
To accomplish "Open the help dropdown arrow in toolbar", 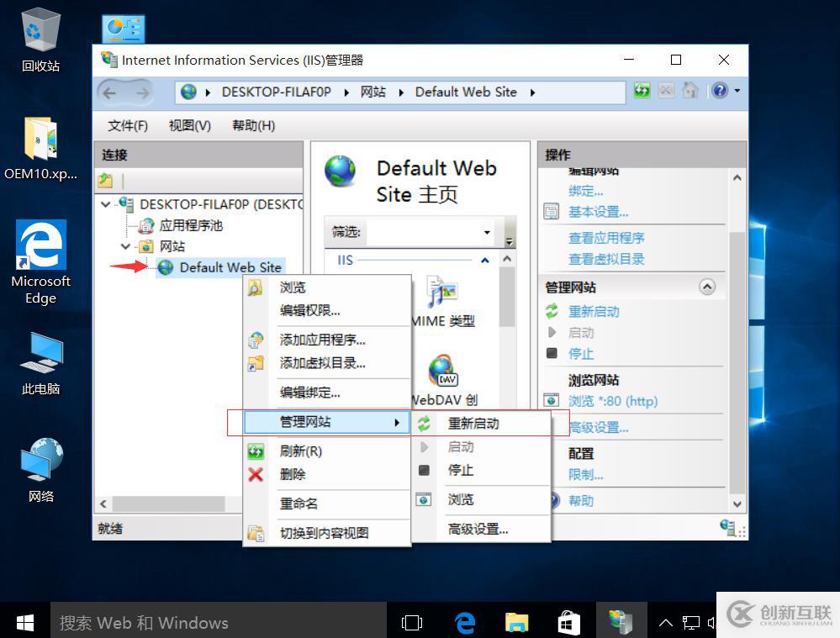I will coord(737,91).
